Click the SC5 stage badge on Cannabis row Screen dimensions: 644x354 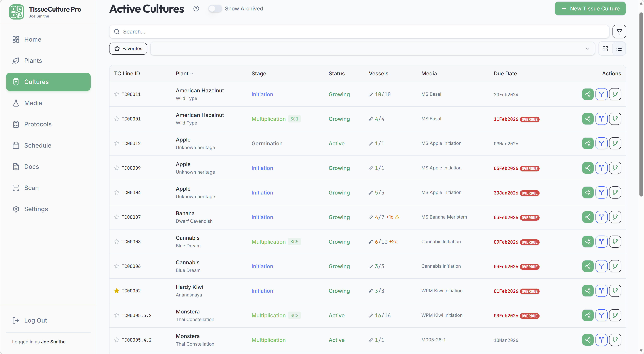click(x=294, y=242)
